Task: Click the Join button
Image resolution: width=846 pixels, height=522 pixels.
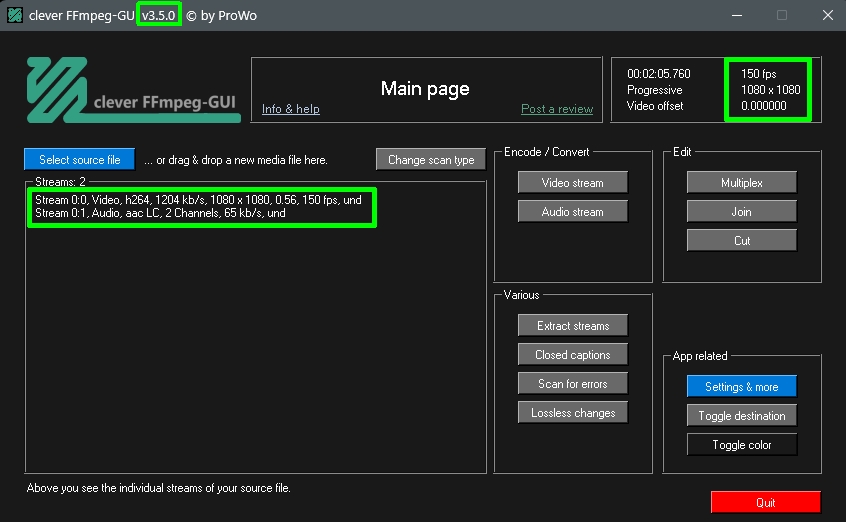Action: coord(741,212)
